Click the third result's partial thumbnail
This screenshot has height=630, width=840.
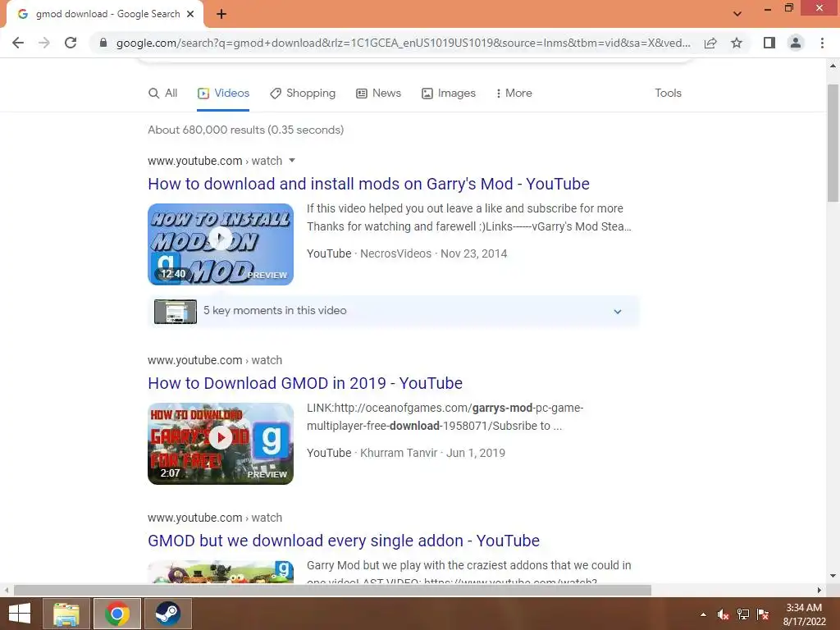tap(221, 572)
